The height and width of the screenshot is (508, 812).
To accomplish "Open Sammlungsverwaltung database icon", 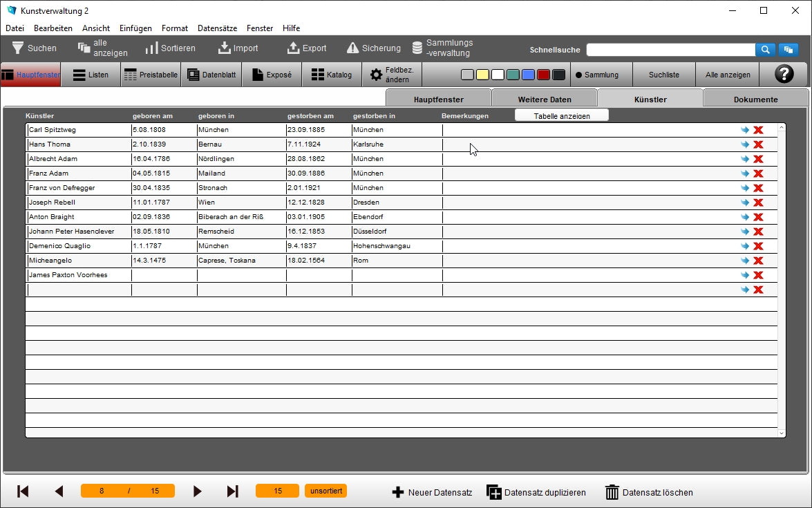I will tap(417, 48).
